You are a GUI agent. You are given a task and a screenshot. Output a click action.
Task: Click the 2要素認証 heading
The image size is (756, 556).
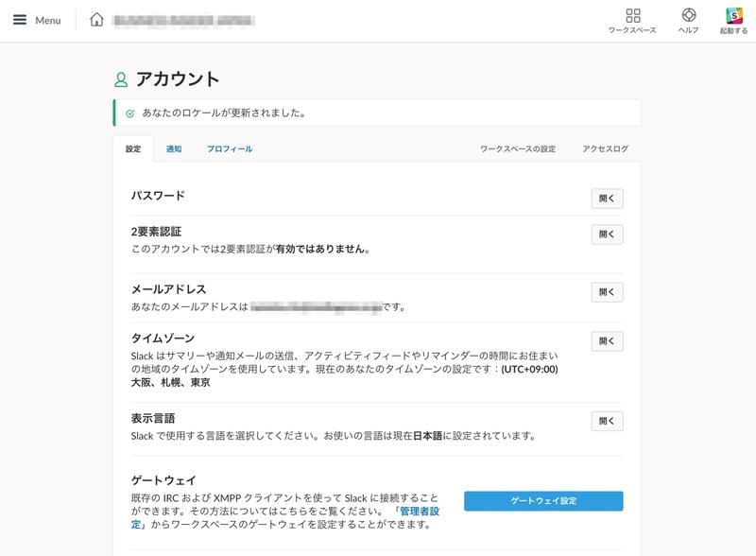(156, 232)
